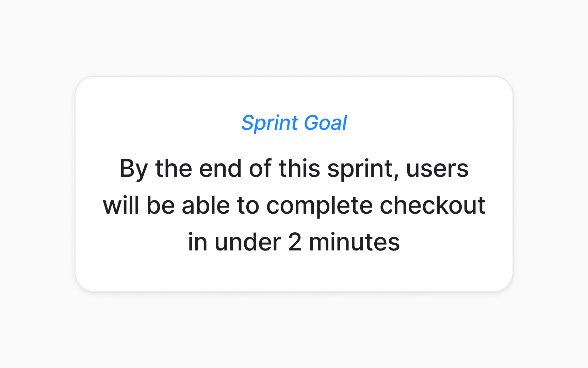The width and height of the screenshot is (588, 368).
Task: Click the number "2" in the goal text
Action: click(x=295, y=242)
